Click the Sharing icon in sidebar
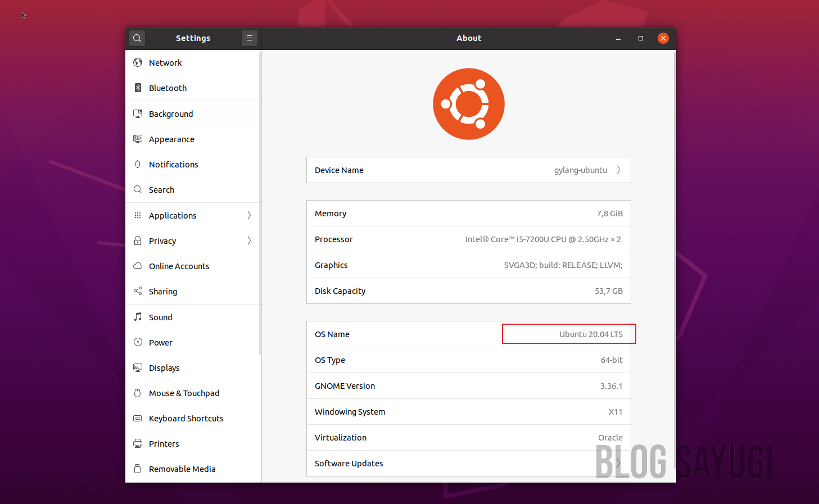Viewport: 819px width, 504px height. click(x=138, y=291)
